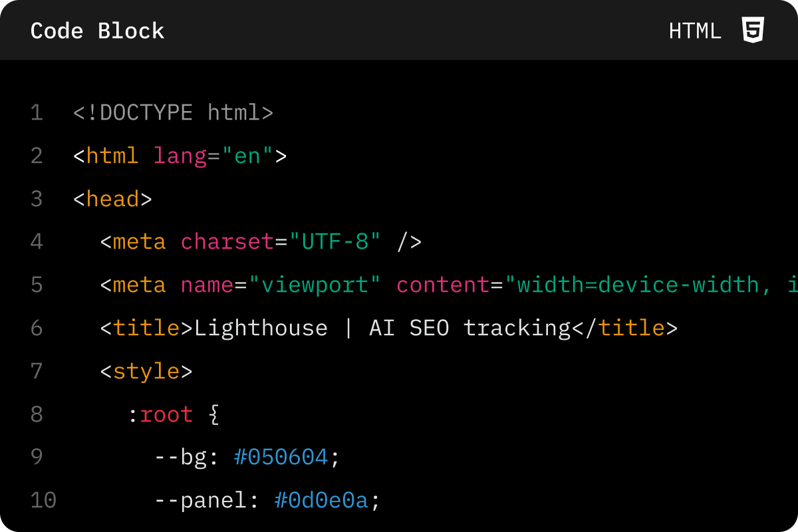Image resolution: width=798 pixels, height=532 pixels.
Task: Click line number 5 in gutter
Action: [x=37, y=285]
